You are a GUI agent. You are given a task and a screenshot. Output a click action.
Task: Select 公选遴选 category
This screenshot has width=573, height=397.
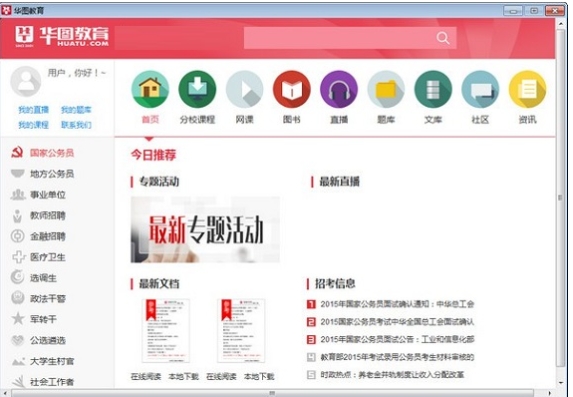point(48,340)
